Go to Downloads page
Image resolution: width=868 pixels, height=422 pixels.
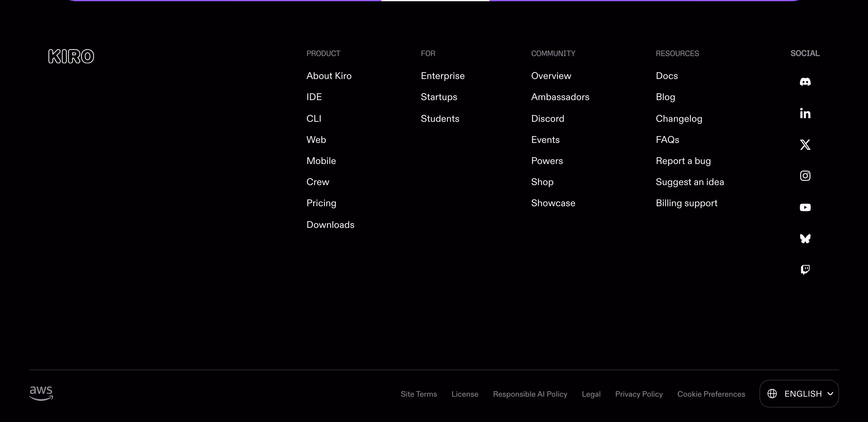pos(330,225)
